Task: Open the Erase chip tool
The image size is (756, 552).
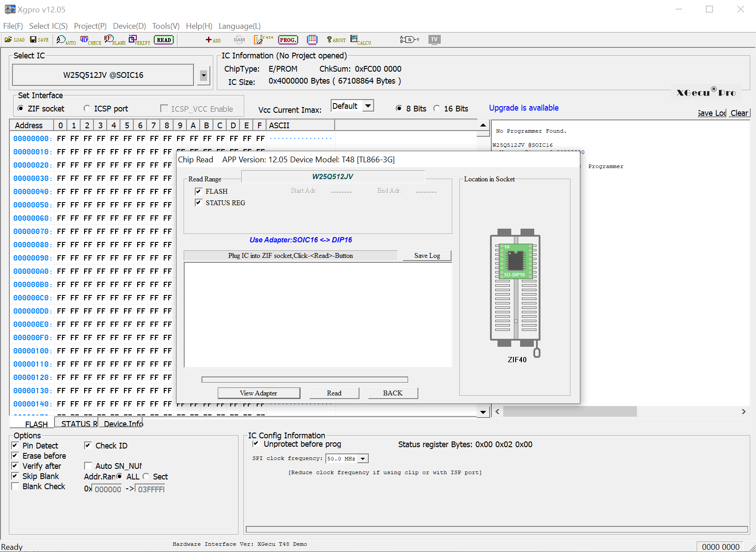Action: tap(263, 39)
